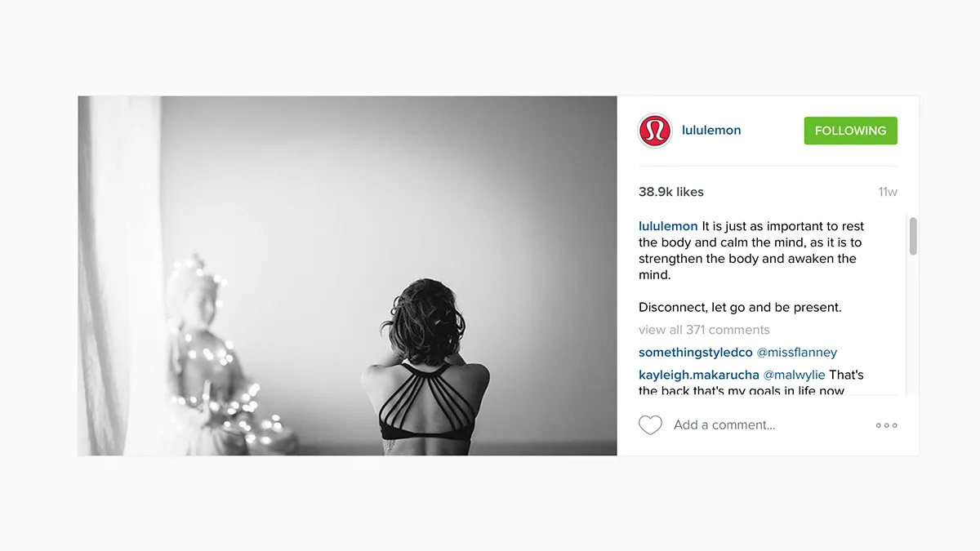Click the @malwylie mention
This screenshot has height=551, width=980.
(794, 375)
